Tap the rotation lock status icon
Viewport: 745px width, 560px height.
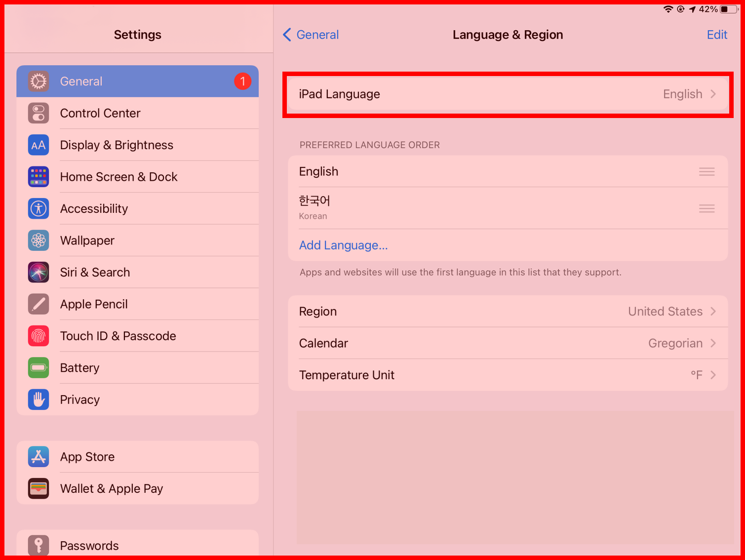coord(681,9)
